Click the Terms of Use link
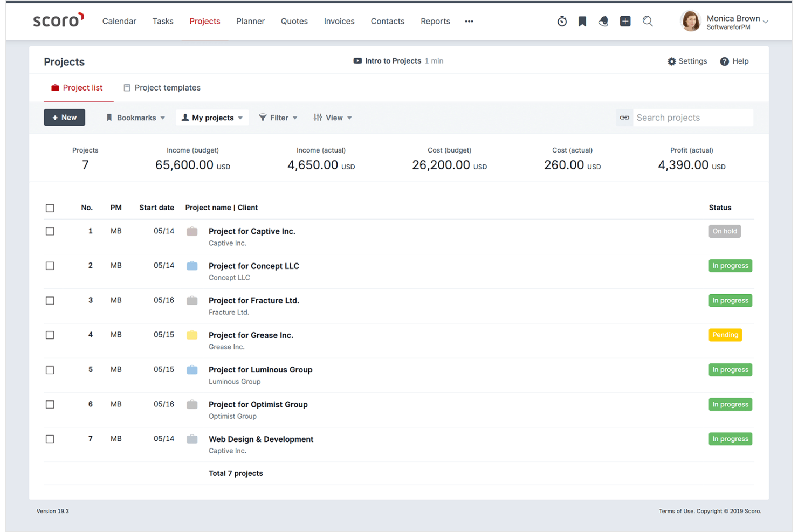This screenshot has width=798, height=532. 676,511
